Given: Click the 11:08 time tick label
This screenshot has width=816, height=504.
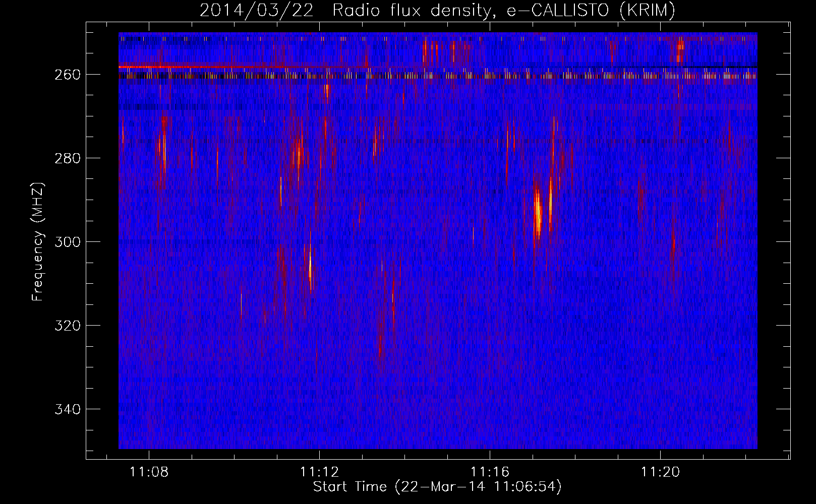Looking at the screenshot, I should click(x=149, y=472).
